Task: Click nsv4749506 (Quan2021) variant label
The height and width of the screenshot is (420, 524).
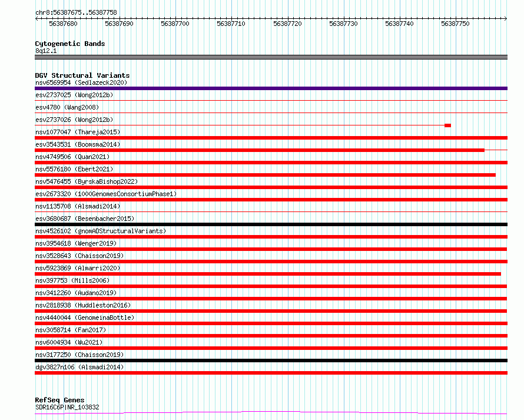Action: point(72,157)
